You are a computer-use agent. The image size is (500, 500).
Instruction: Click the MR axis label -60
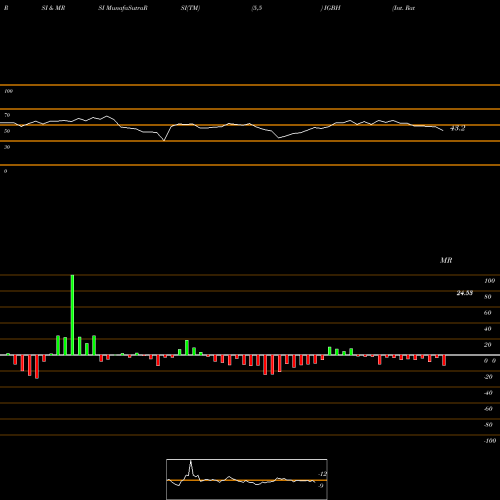point(488,409)
